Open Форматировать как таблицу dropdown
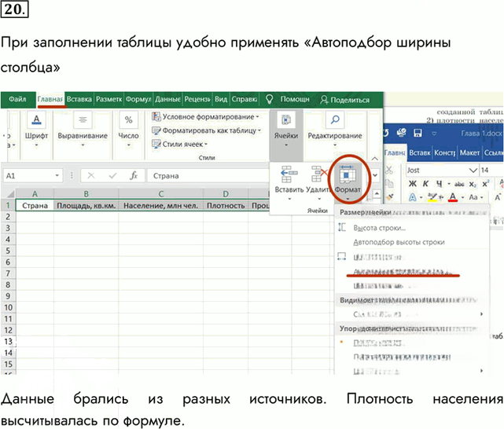This screenshot has height=429, width=504. [x=206, y=130]
